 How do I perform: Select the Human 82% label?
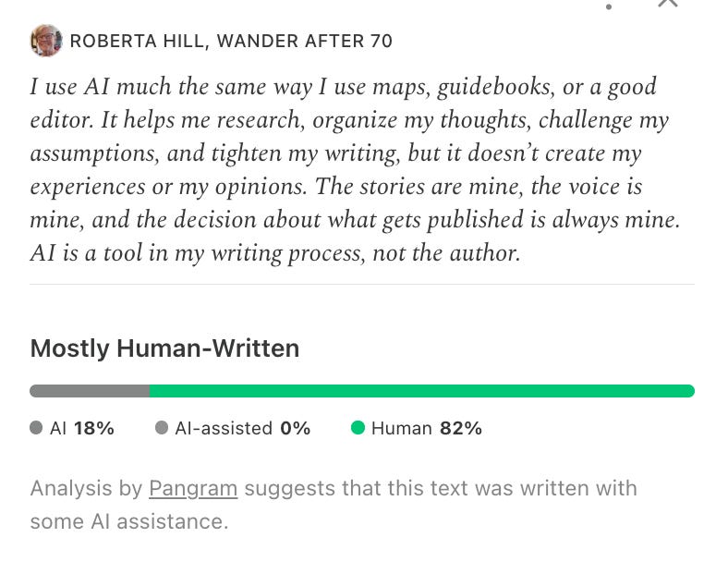(427, 428)
